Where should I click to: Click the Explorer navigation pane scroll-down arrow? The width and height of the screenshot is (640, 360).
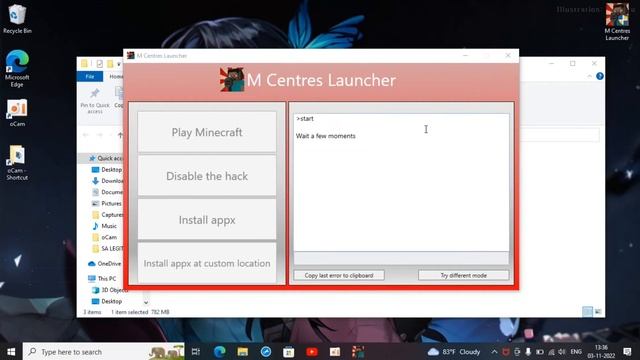point(146,302)
